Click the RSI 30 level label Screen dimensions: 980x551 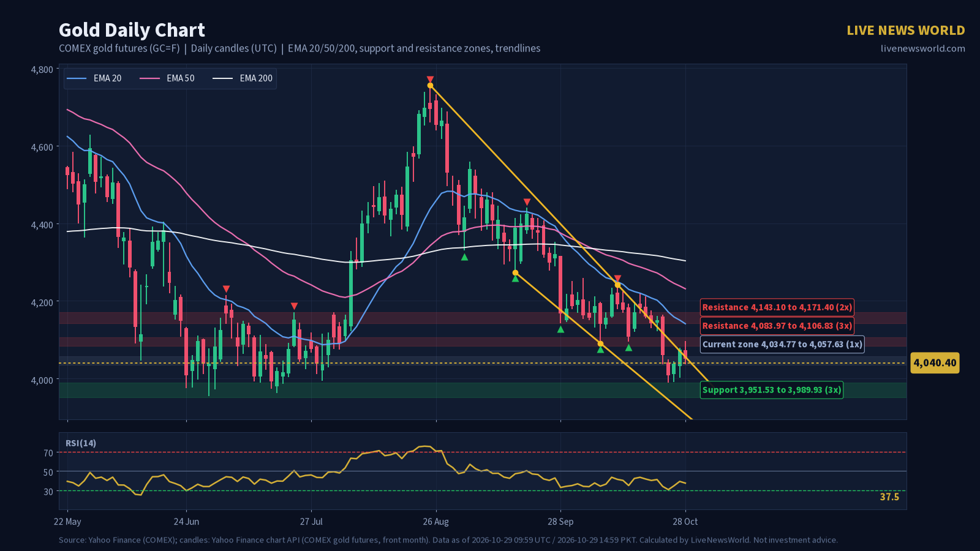pyautogui.click(x=48, y=492)
